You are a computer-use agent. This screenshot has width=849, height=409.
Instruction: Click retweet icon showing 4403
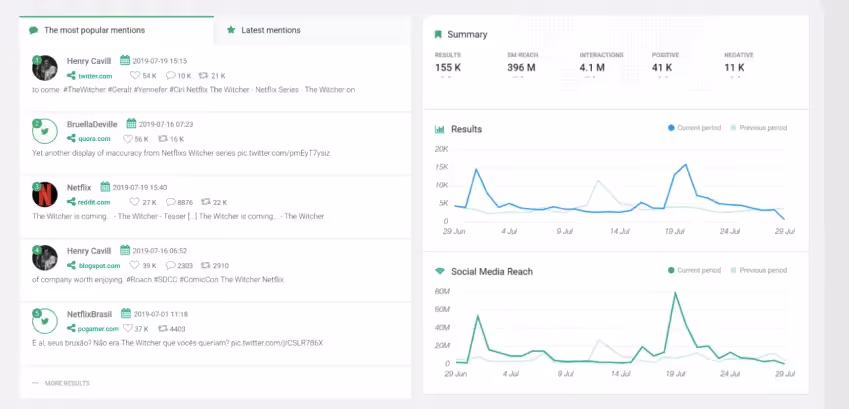coord(162,328)
